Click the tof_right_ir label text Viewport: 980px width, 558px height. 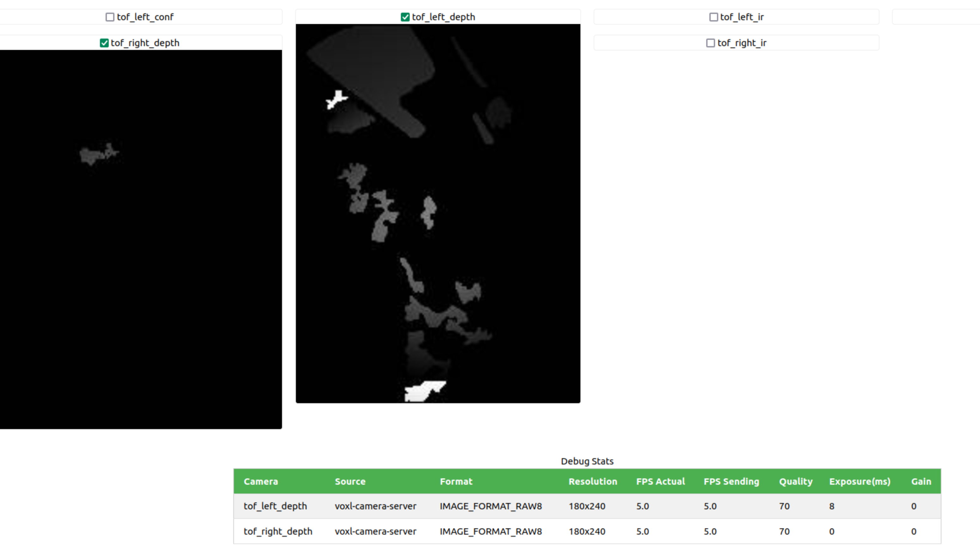point(742,43)
